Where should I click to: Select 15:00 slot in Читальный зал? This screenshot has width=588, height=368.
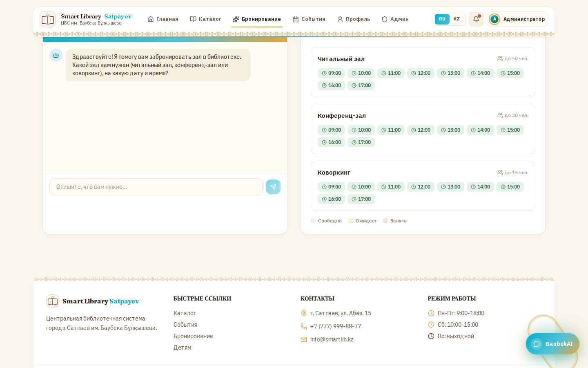click(x=510, y=73)
